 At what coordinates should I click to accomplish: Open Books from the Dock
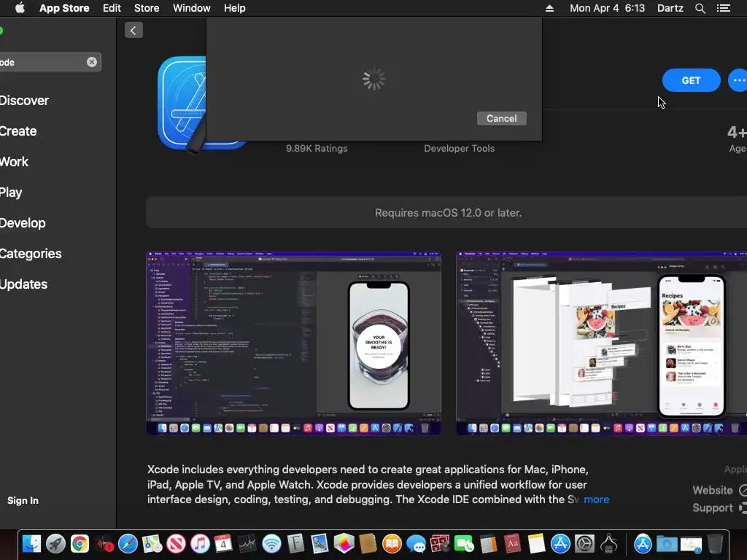pos(392,543)
